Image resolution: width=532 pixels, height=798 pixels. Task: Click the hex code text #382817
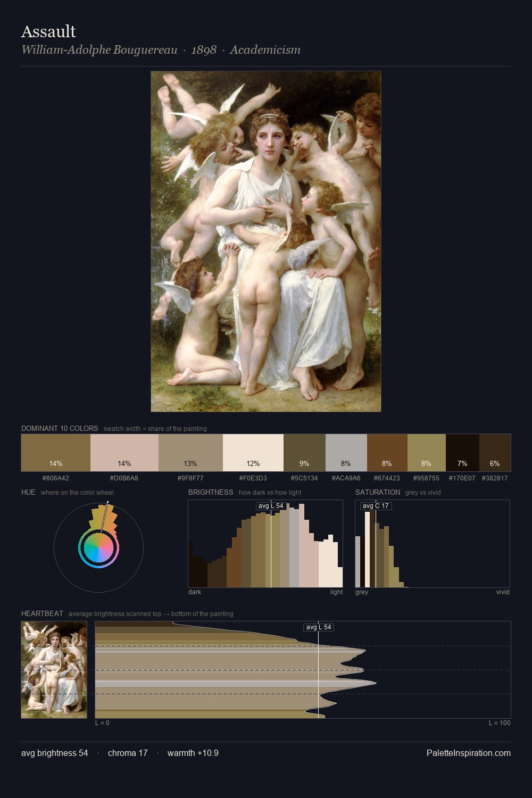point(495,478)
